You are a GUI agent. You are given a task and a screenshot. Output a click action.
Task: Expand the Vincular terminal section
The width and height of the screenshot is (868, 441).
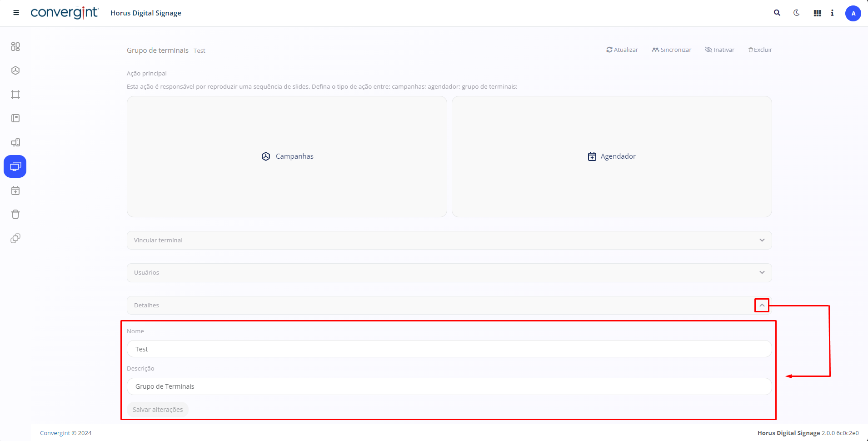tap(449, 240)
